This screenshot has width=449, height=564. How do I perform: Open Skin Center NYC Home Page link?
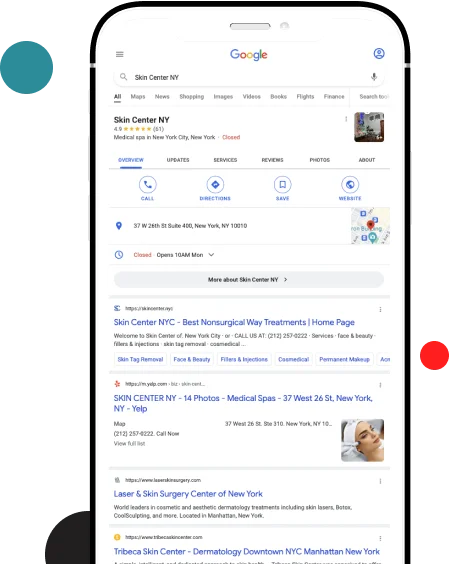point(234,322)
